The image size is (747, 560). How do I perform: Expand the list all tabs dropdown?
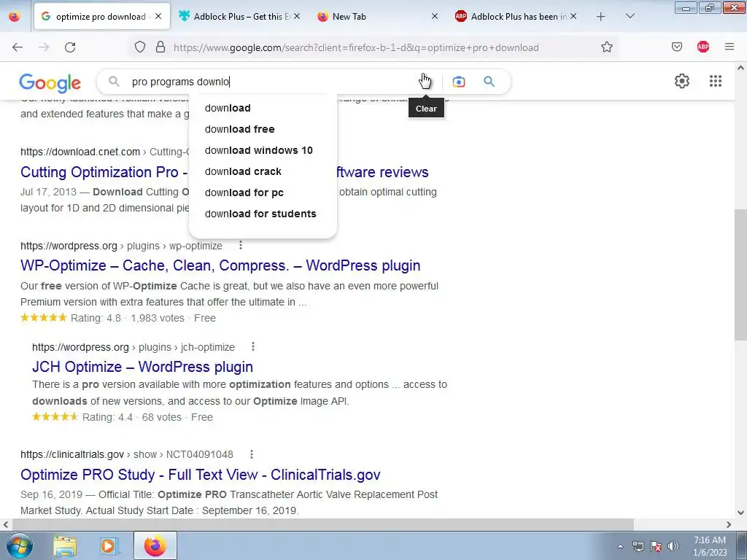tap(630, 17)
